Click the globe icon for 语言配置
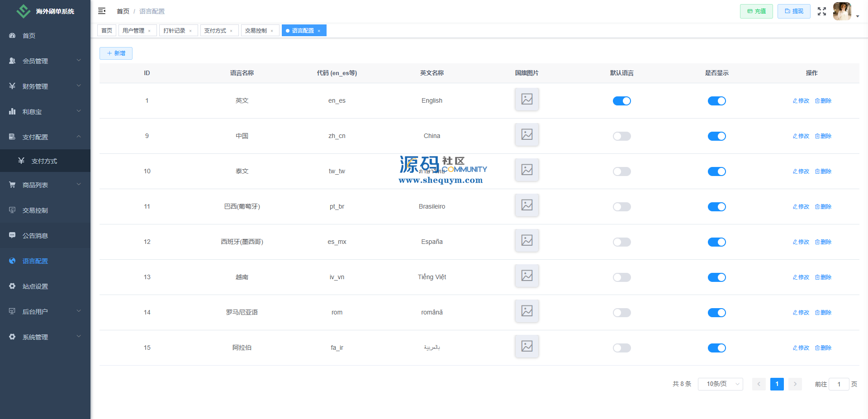The height and width of the screenshot is (419, 868). point(12,261)
